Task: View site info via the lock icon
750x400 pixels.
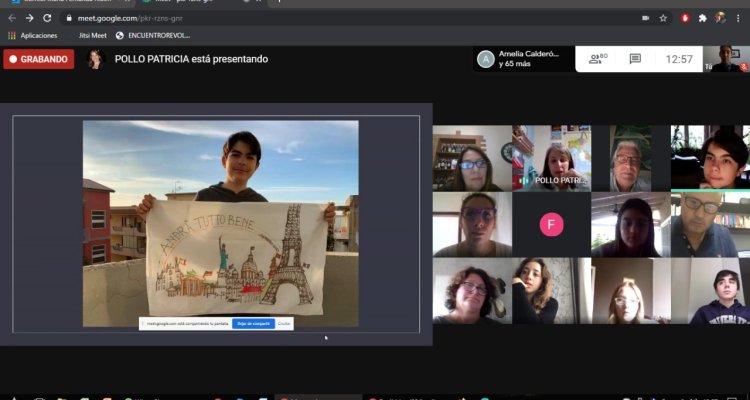Action: coord(69,18)
